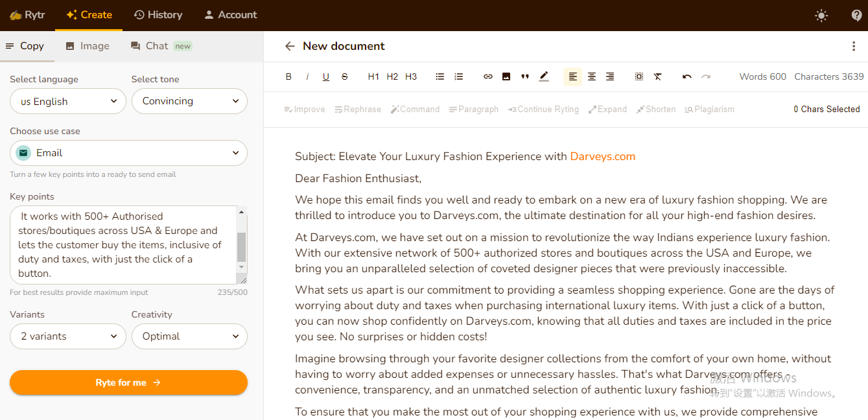Insert a bulleted list
The height and width of the screenshot is (420, 868).
click(440, 76)
